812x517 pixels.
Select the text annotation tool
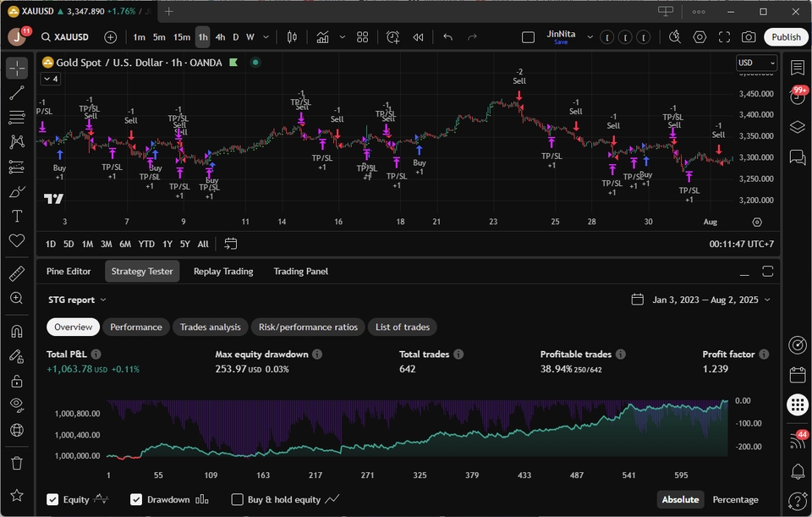click(x=17, y=217)
